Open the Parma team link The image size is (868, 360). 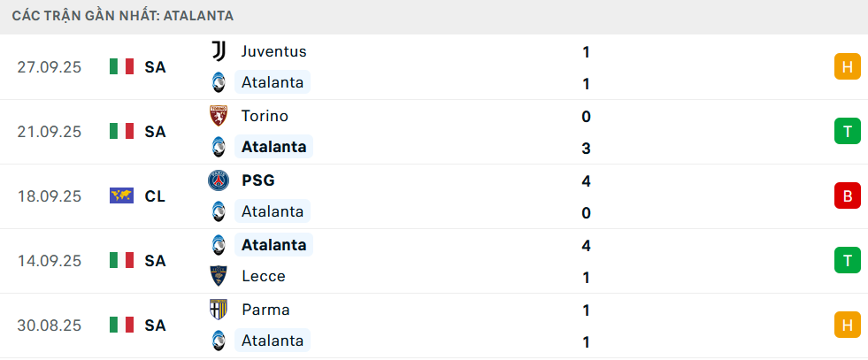point(265,310)
